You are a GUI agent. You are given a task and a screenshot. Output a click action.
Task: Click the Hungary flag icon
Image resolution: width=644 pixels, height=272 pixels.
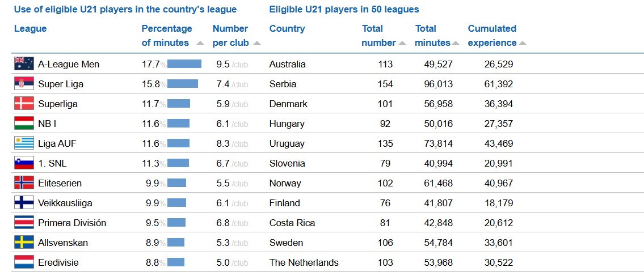pyautogui.click(x=23, y=124)
